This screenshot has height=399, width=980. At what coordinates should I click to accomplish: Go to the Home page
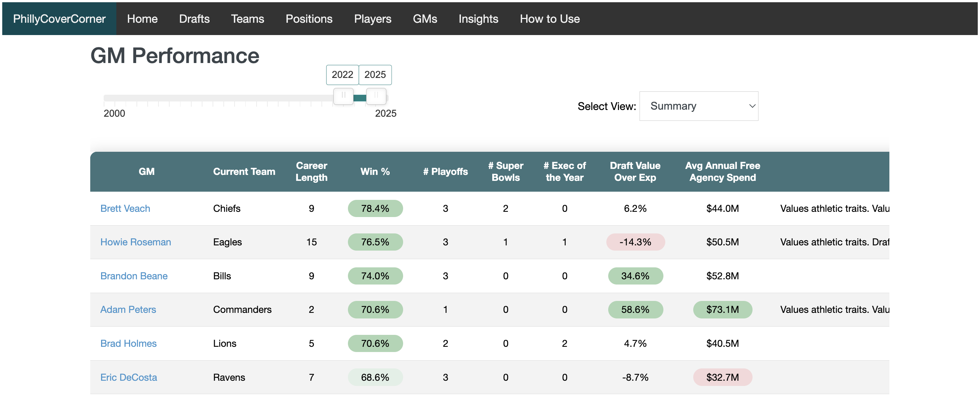pyautogui.click(x=142, y=19)
